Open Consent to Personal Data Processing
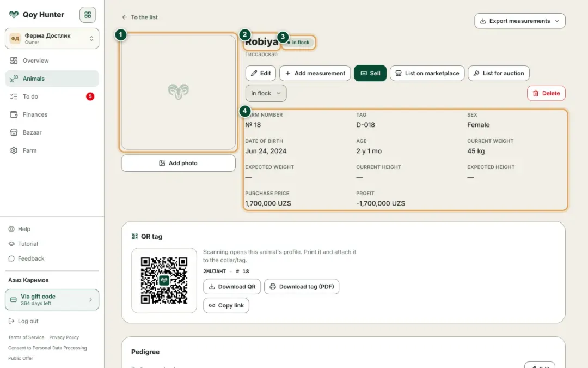This screenshot has height=368, width=588. [x=47, y=348]
